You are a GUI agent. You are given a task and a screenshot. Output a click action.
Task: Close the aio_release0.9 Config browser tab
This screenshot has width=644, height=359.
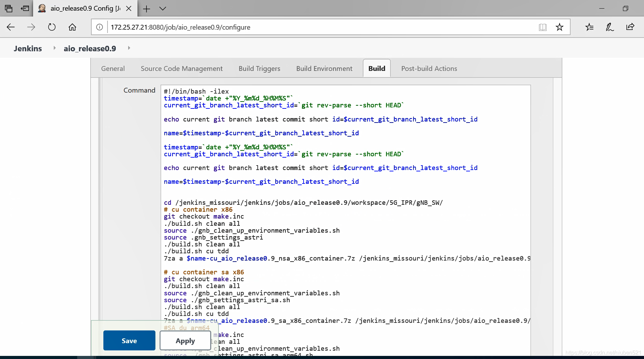click(129, 9)
